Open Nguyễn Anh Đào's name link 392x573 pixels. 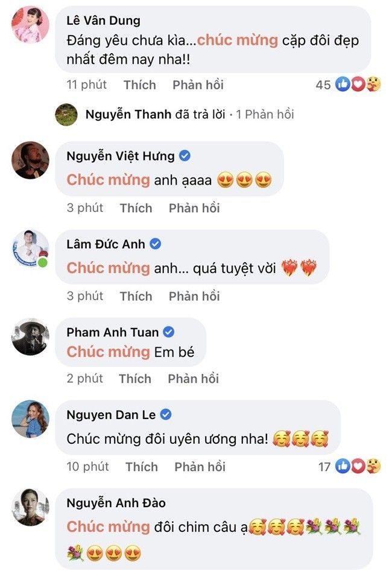tap(116, 503)
